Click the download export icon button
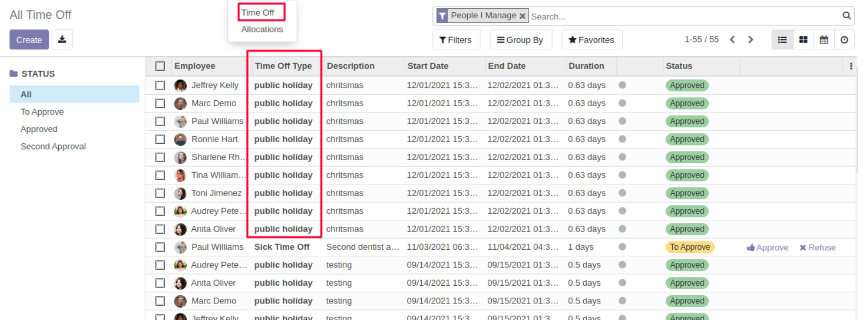 coord(62,39)
